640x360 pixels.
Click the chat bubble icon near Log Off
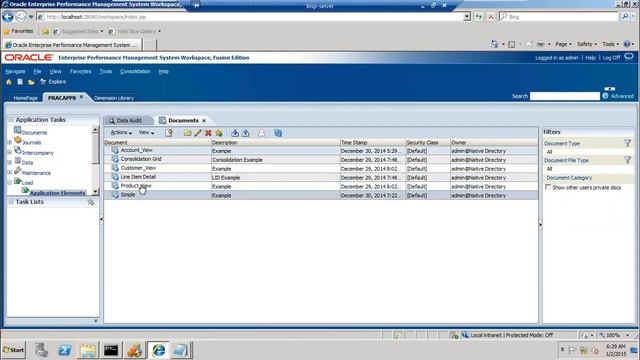[x=629, y=57]
